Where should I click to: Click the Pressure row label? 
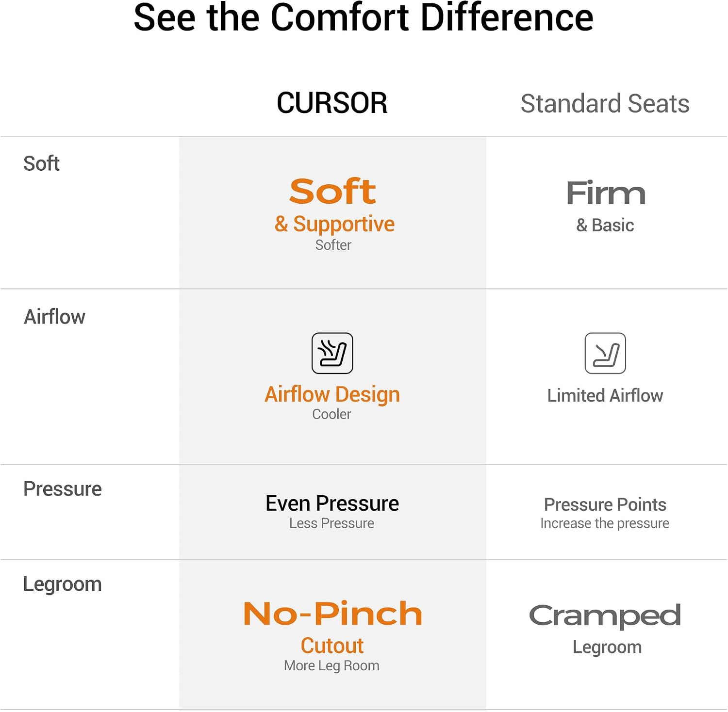tap(63, 489)
